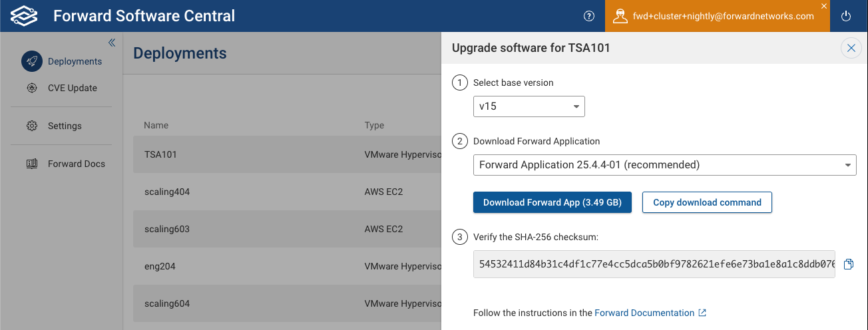The width and height of the screenshot is (868, 330).
Task: Click the user account avatar icon
Action: point(620,16)
